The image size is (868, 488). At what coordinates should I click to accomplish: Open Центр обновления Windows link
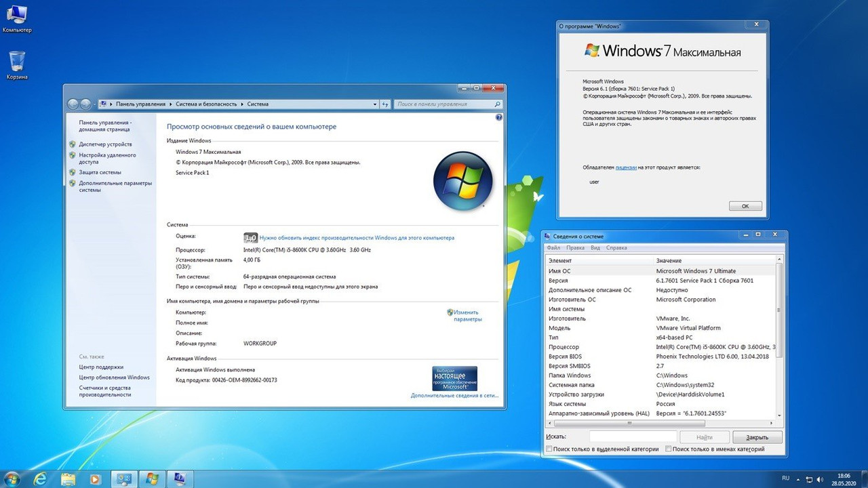point(114,378)
